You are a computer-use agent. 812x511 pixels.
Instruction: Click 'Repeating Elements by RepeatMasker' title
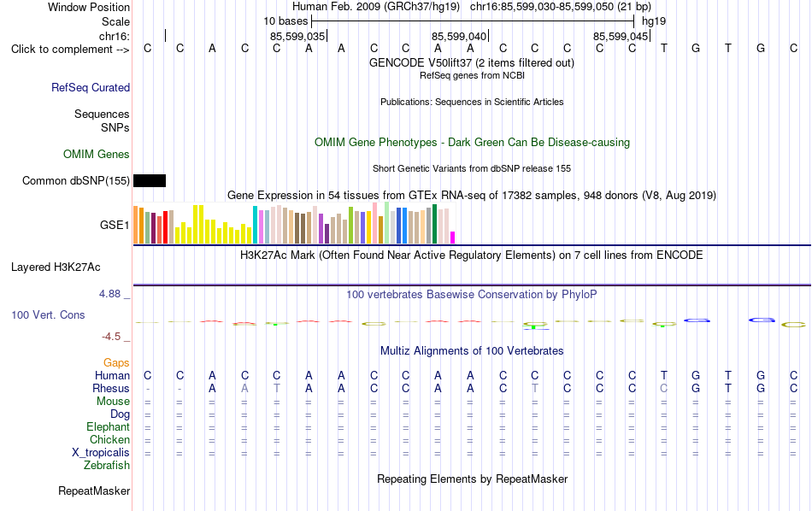coord(473,479)
